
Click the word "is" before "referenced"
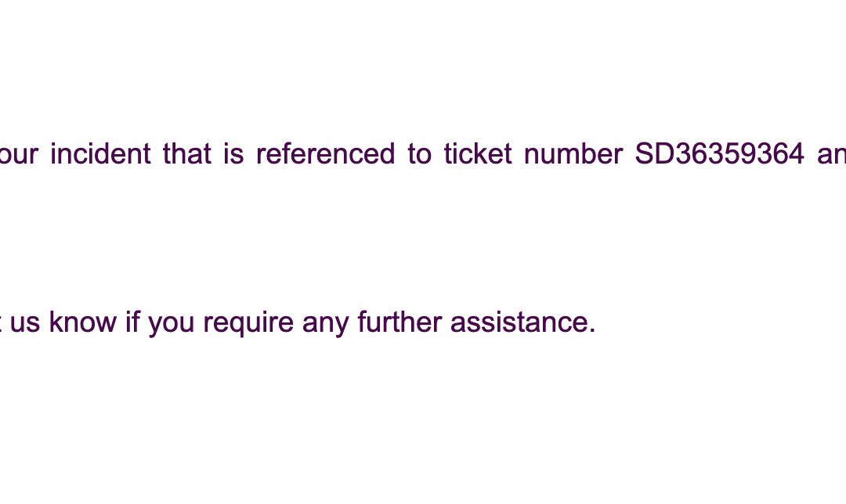coord(233,154)
